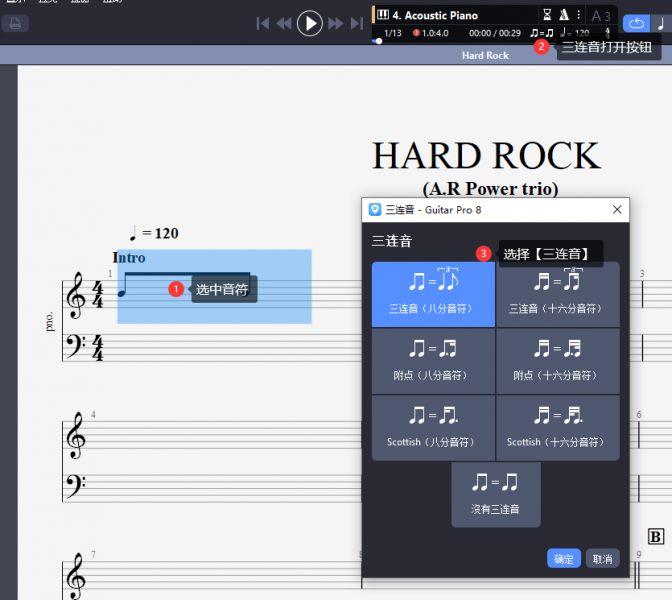672x600 pixels.
Task: Select 没有三连音 no-triplet option
Action: coord(495,494)
